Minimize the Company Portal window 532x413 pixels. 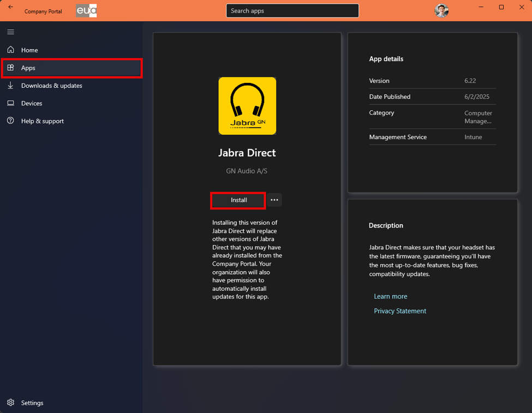(481, 7)
